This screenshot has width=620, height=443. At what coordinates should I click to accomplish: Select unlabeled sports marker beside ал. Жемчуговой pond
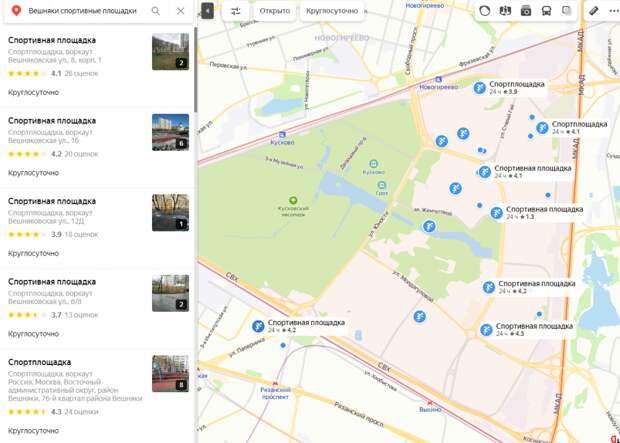(429, 227)
